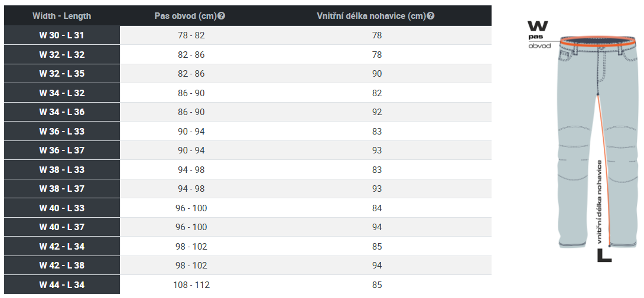Click the pas obvod label on illustration
Screen dimensions: 644x298
click(x=539, y=41)
